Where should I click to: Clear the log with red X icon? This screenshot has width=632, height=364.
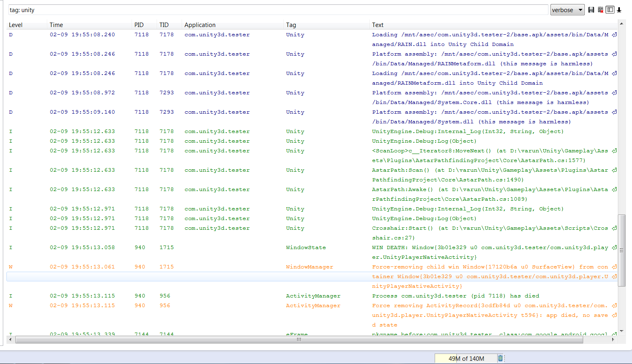tap(601, 10)
